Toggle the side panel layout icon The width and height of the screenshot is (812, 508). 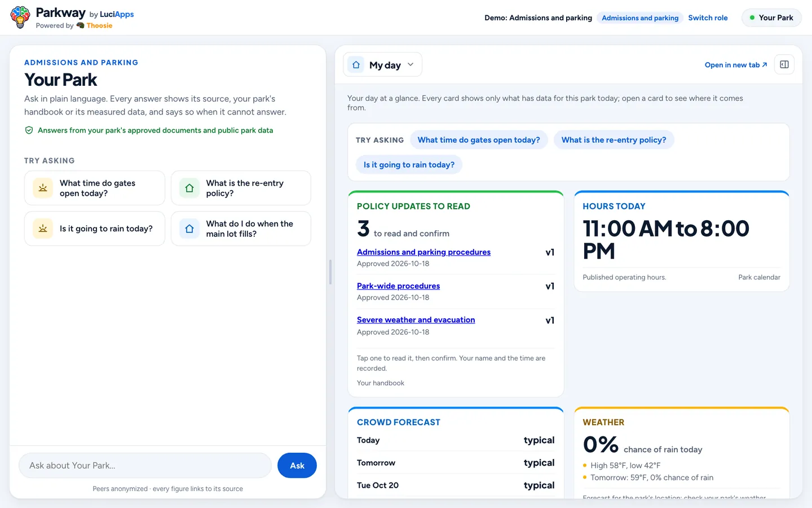(x=784, y=64)
